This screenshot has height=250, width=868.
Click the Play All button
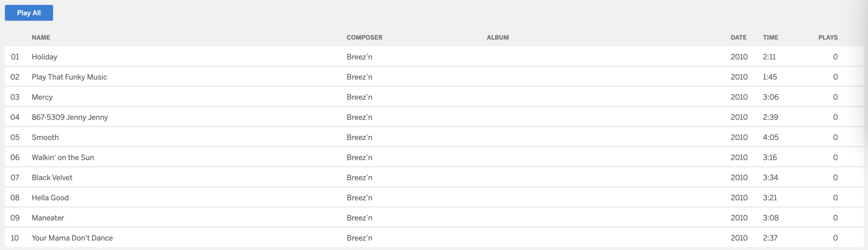pos(29,13)
